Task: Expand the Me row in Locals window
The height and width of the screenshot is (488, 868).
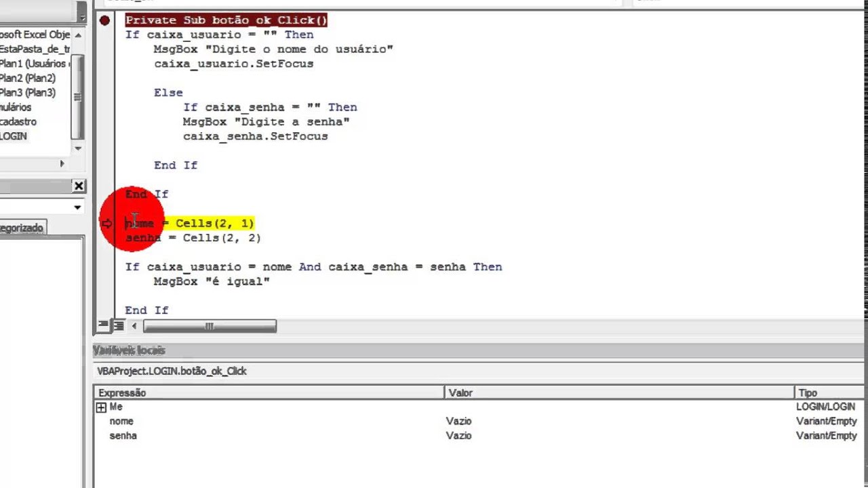Action: click(101, 407)
